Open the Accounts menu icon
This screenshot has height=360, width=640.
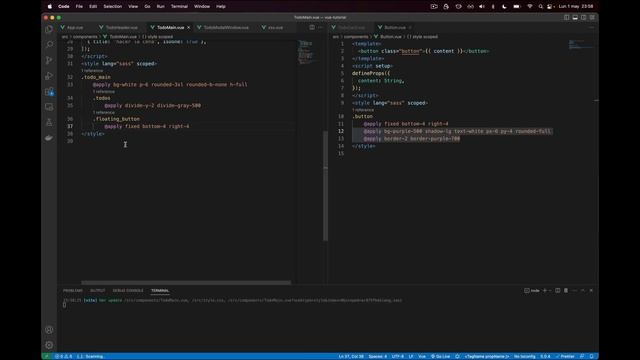[x=49, y=330]
